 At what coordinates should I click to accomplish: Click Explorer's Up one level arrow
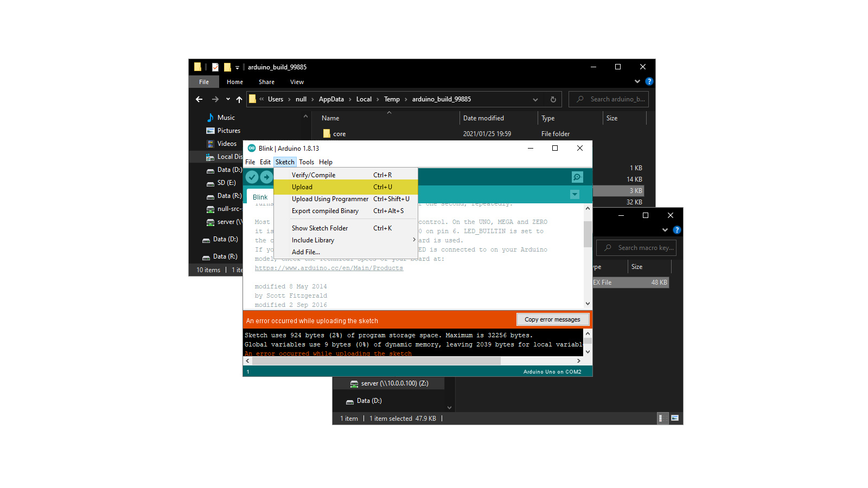tap(239, 99)
